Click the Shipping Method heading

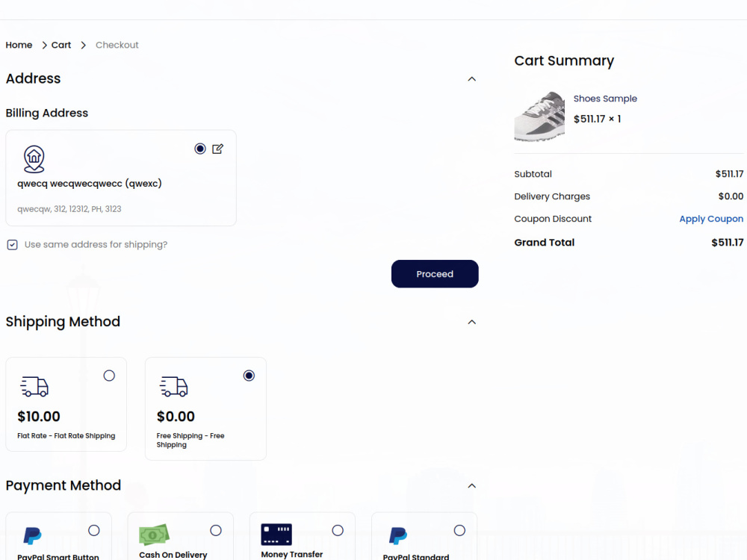pyautogui.click(x=63, y=322)
